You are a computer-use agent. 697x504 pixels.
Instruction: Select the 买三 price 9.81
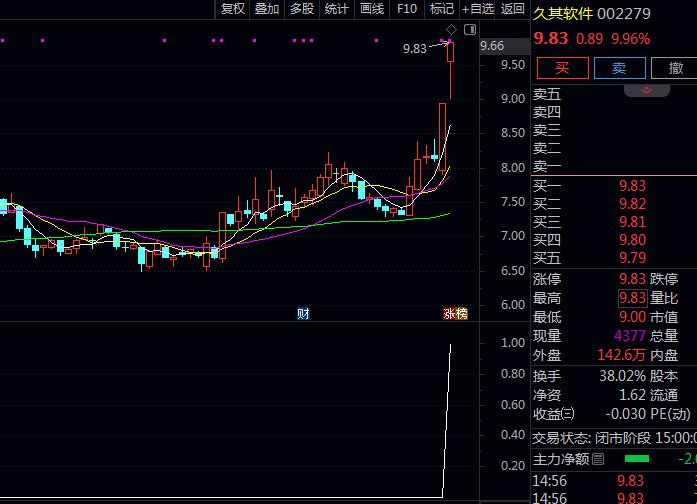[x=632, y=222]
